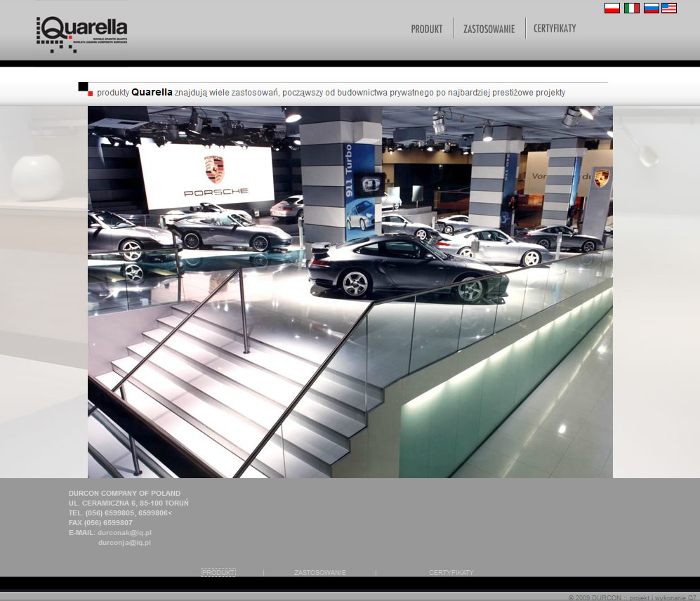Click the copyright 2009 DURCON text
This screenshot has width=700, height=601.
pyautogui.click(x=632, y=597)
